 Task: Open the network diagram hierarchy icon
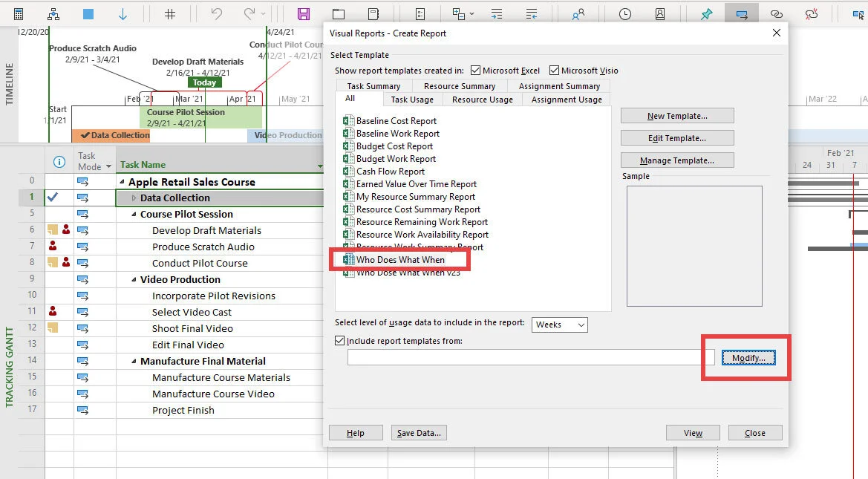pos(53,14)
